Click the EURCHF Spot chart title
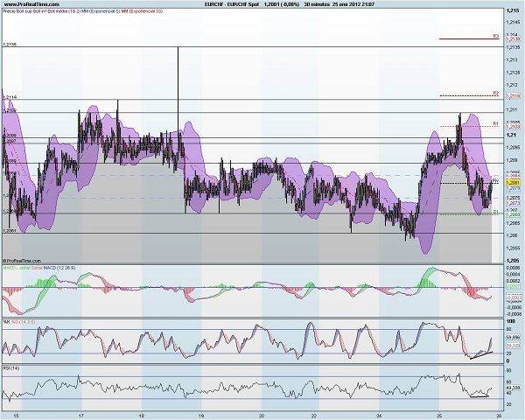525x420 pixels. 232,4
